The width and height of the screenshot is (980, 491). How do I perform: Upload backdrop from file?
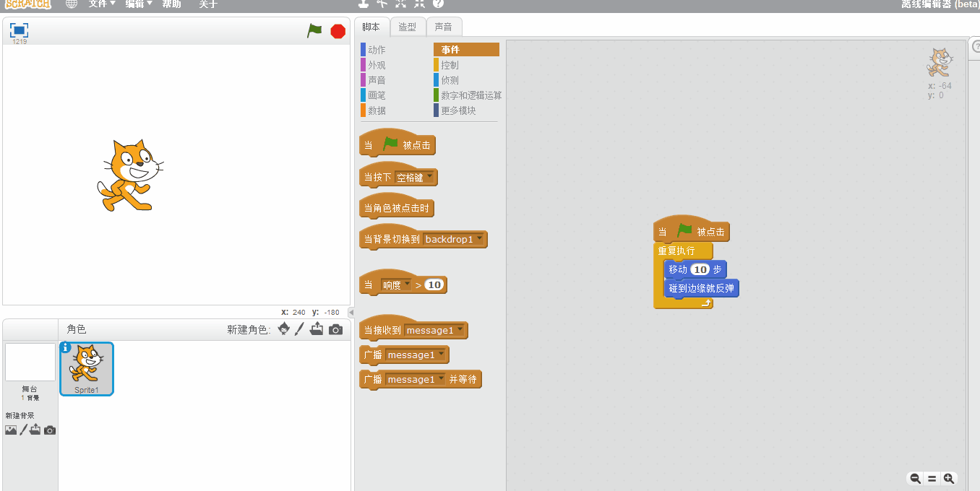pyautogui.click(x=35, y=430)
